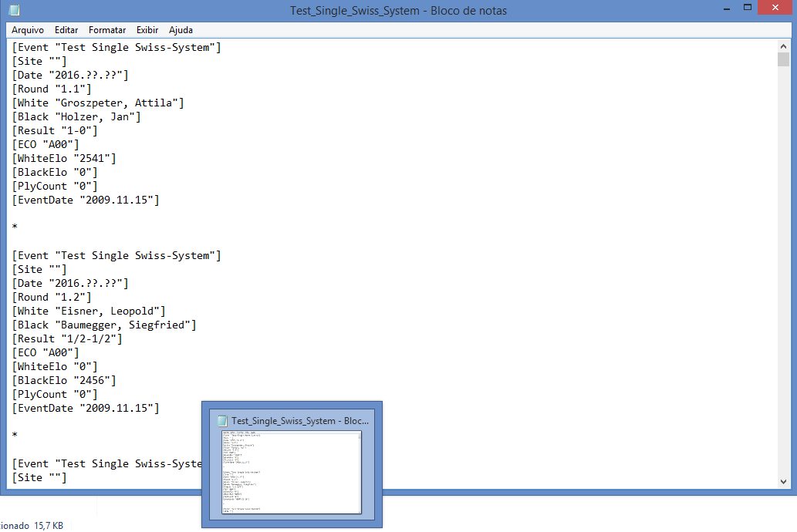Open the Ajuda menu
The width and height of the screenshot is (797, 532).
(x=181, y=30)
